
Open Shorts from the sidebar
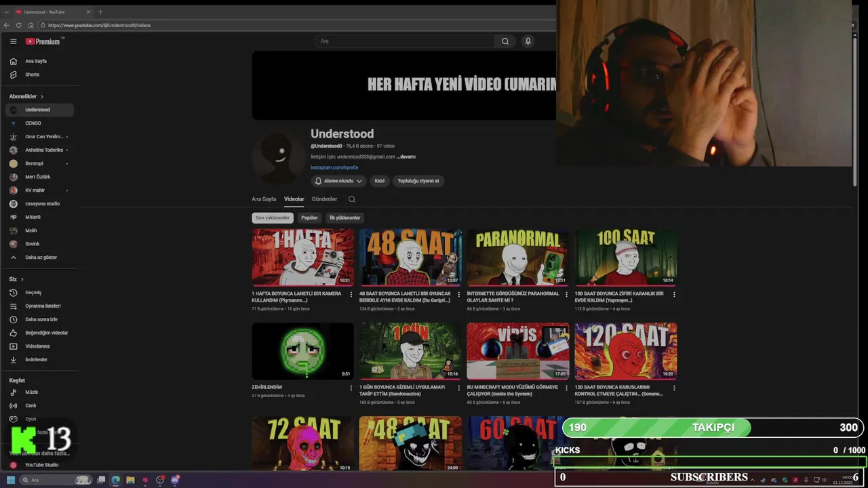tap(40, 75)
